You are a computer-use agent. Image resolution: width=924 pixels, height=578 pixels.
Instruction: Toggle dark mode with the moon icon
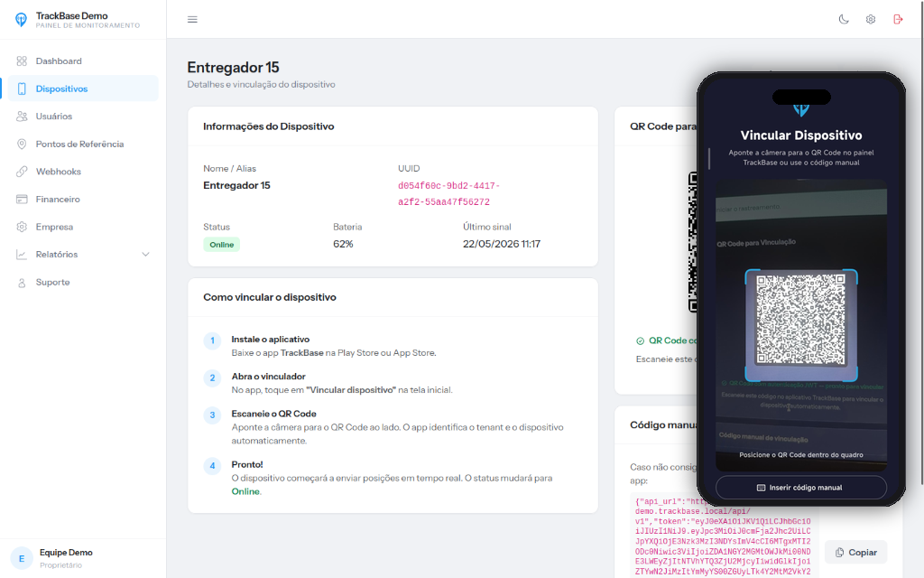tap(844, 20)
